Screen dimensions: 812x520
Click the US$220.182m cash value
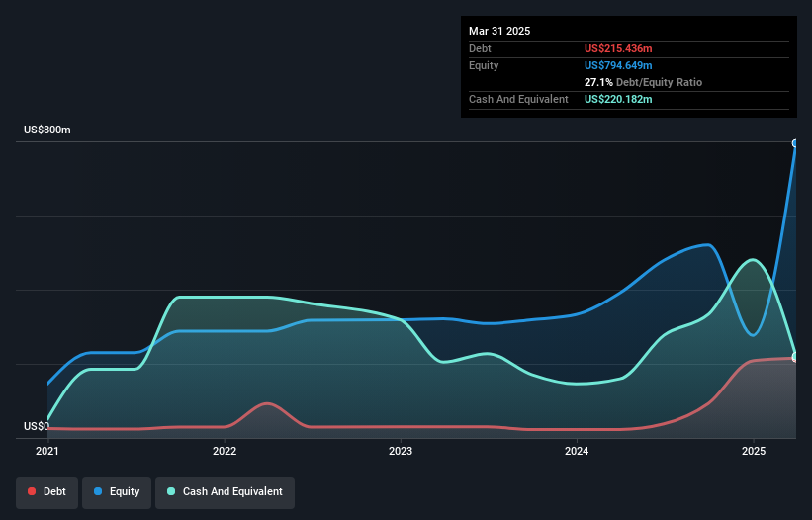tap(618, 99)
